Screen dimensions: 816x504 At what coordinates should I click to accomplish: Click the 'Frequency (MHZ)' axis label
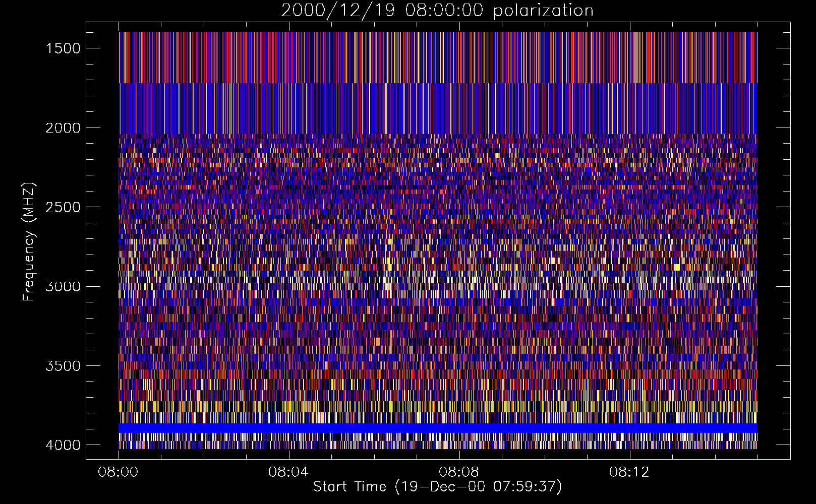pos(29,242)
